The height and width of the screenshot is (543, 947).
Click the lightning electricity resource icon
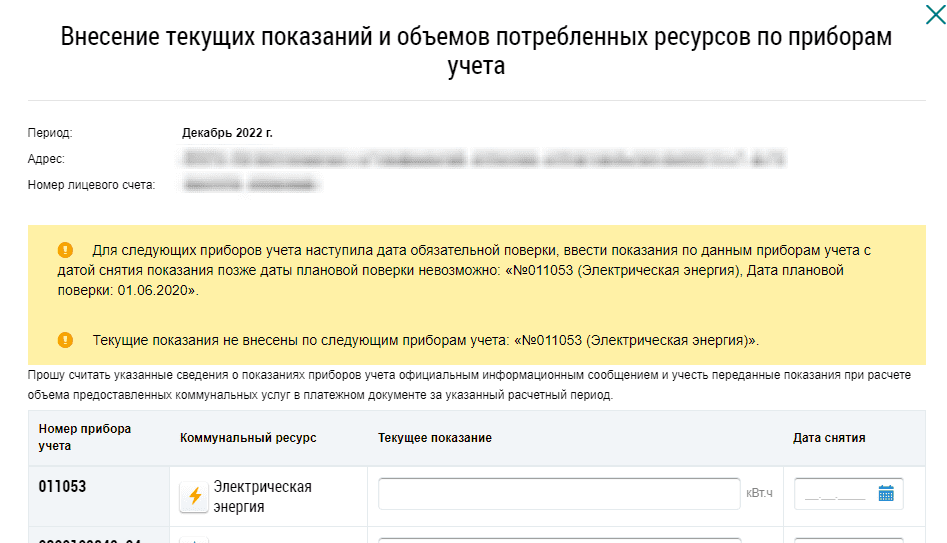[195, 496]
